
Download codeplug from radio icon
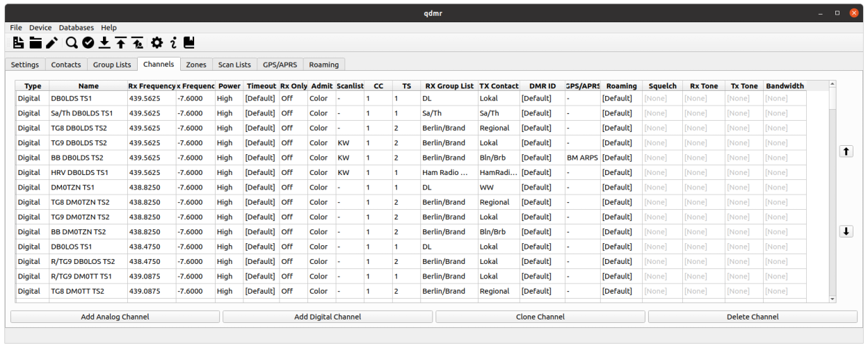point(104,43)
